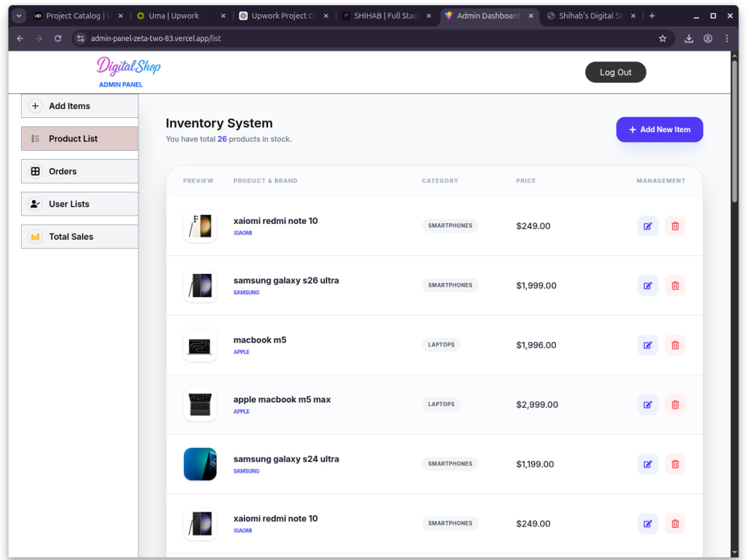Open a new browser tab

coord(651,16)
